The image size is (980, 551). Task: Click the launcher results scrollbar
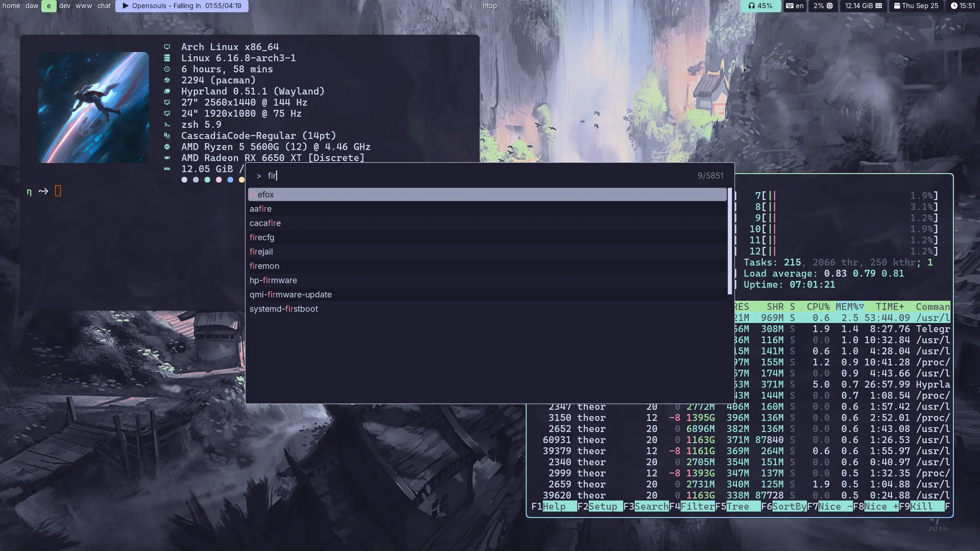click(730, 241)
